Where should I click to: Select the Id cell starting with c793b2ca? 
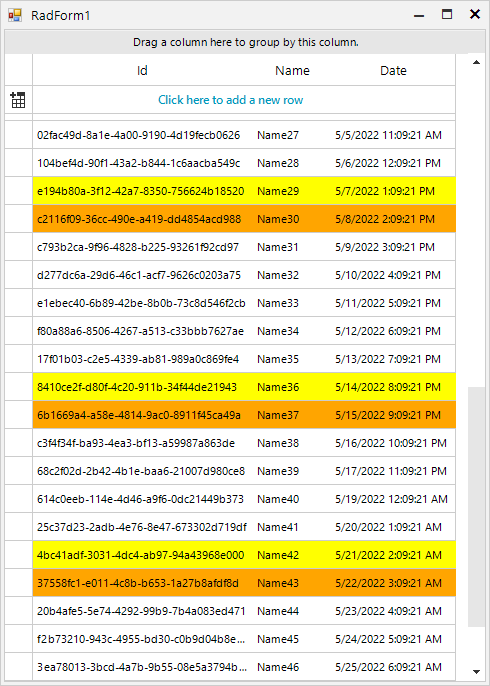(143, 247)
